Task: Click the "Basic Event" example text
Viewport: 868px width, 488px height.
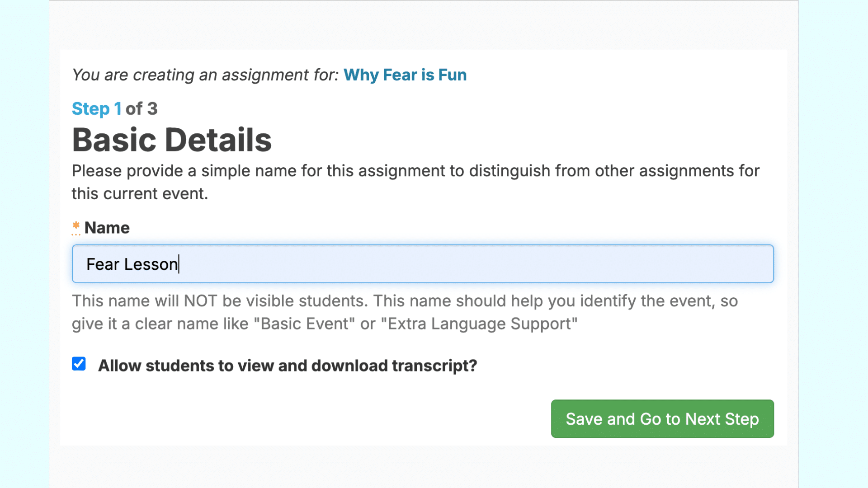Action: click(304, 324)
